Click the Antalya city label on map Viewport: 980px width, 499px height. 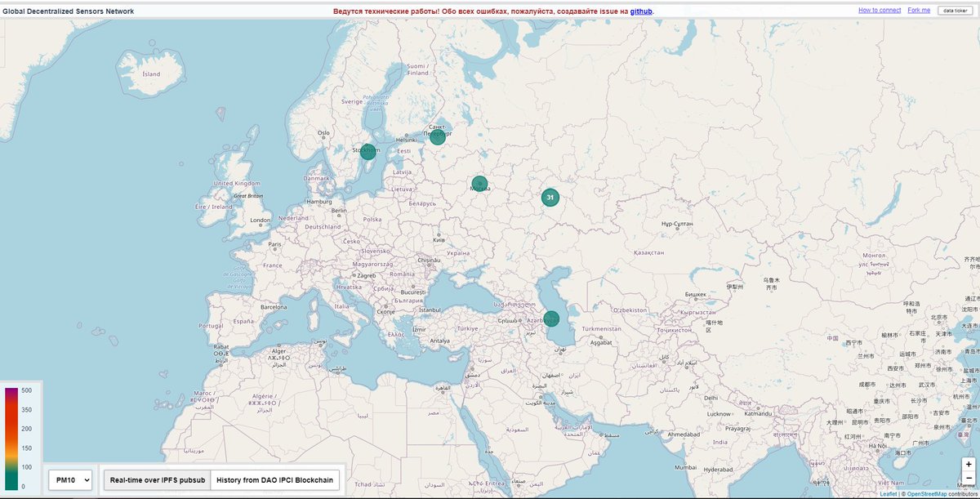point(440,341)
